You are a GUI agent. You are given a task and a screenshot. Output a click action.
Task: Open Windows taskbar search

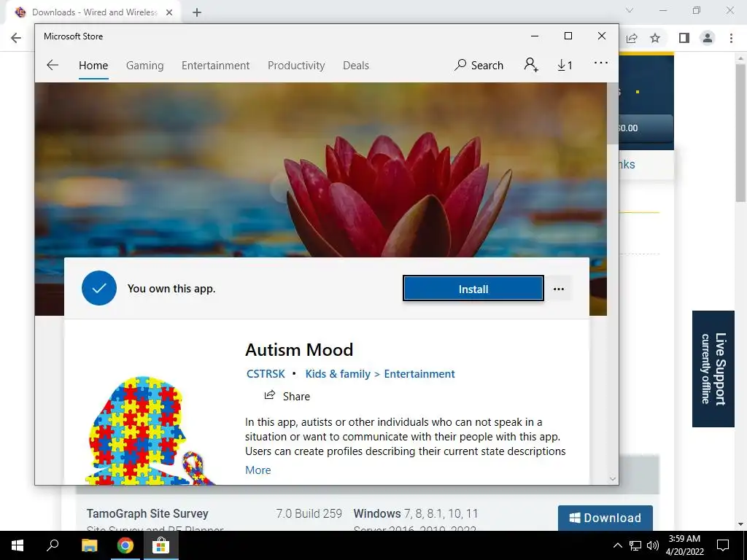click(53, 545)
